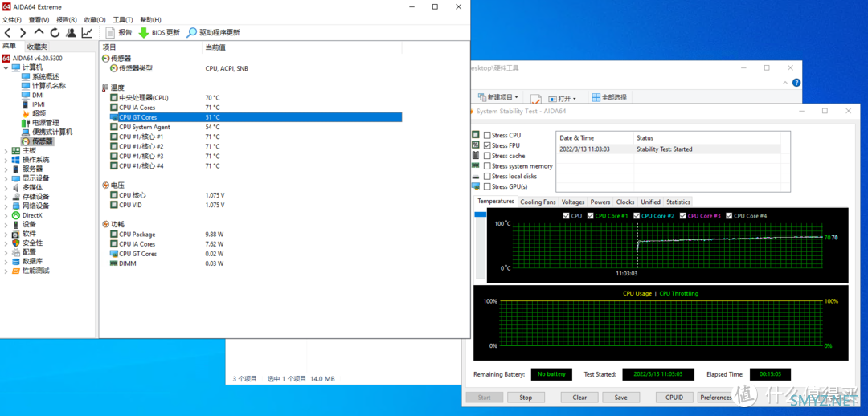This screenshot has width=868, height=416.
Task: Enable Stress system memory checkbox
Action: [x=487, y=166]
